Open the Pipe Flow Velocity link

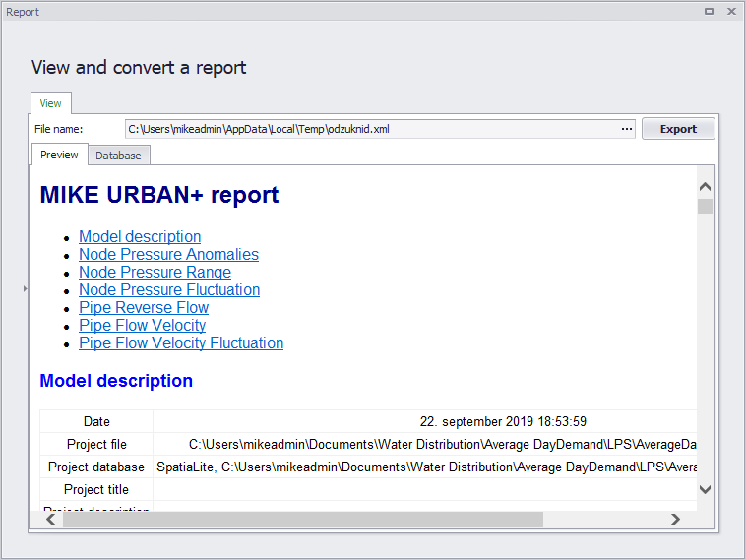[x=143, y=325]
